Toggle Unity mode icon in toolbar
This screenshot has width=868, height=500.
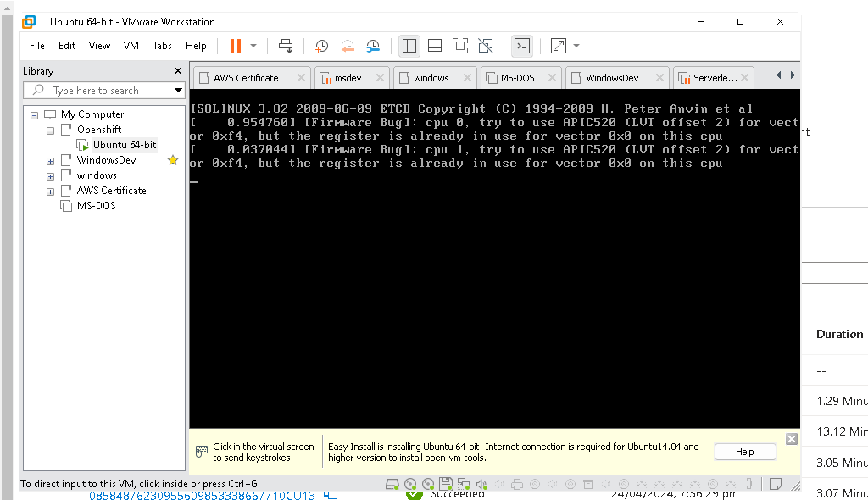coord(486,46)
